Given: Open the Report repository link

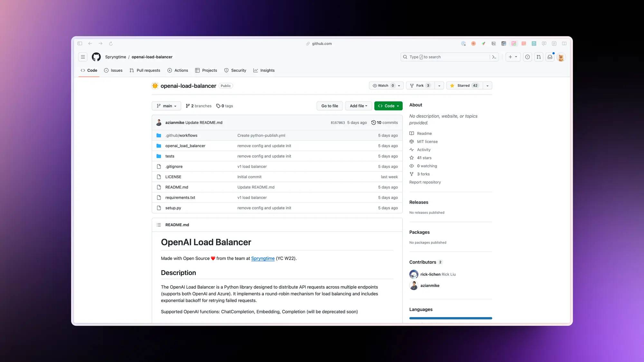Looking at the screenshot, I should coord(425,182).
